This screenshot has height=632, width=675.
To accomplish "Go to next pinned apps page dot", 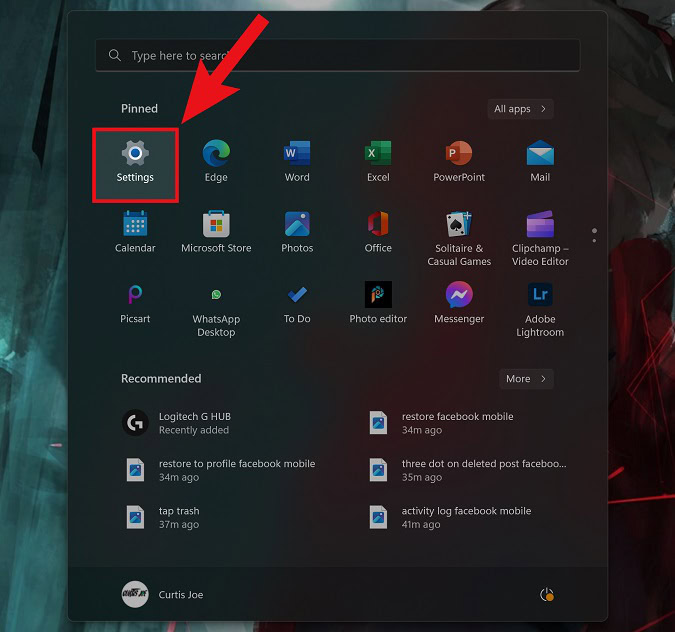I will [594, 241].
